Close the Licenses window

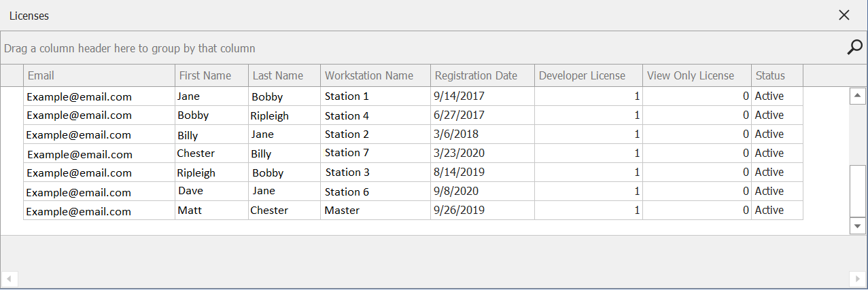(x=844, y=15)
